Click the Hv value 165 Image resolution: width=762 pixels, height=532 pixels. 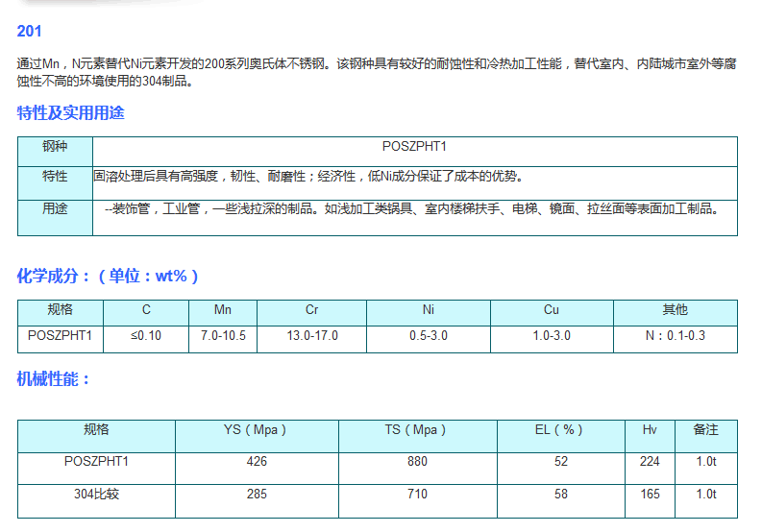pos(650,494)
